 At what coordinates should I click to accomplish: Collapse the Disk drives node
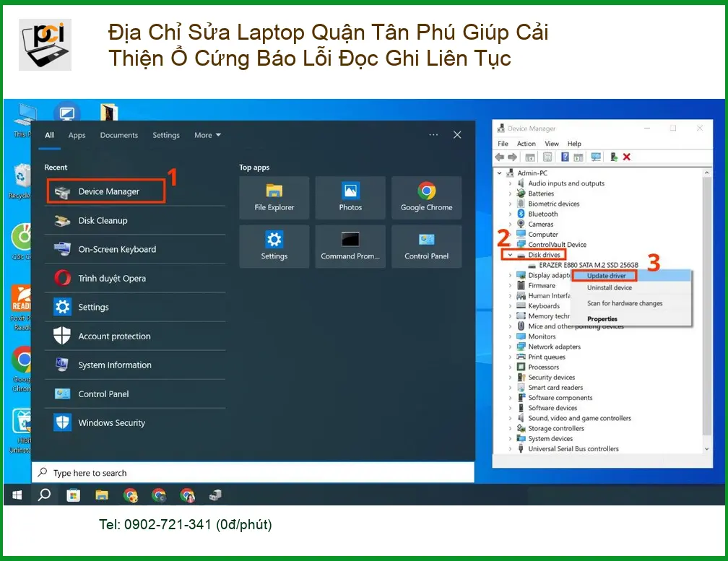(x=510, y=255)
